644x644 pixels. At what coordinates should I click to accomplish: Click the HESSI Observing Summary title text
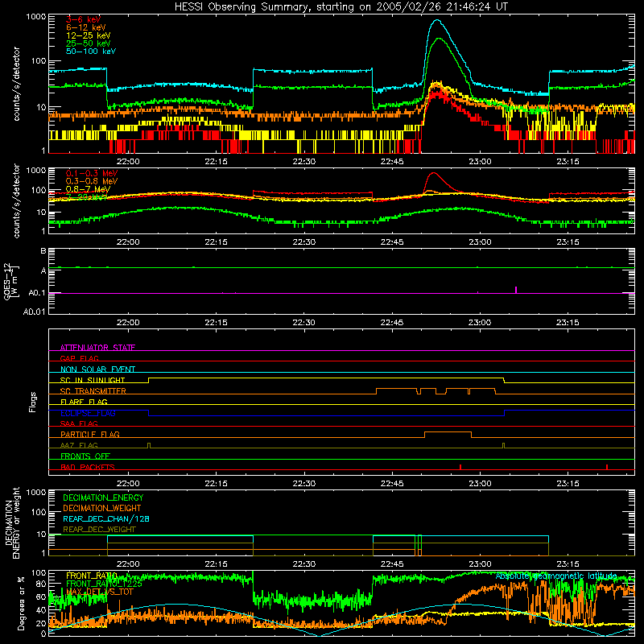tap(341, 6)
